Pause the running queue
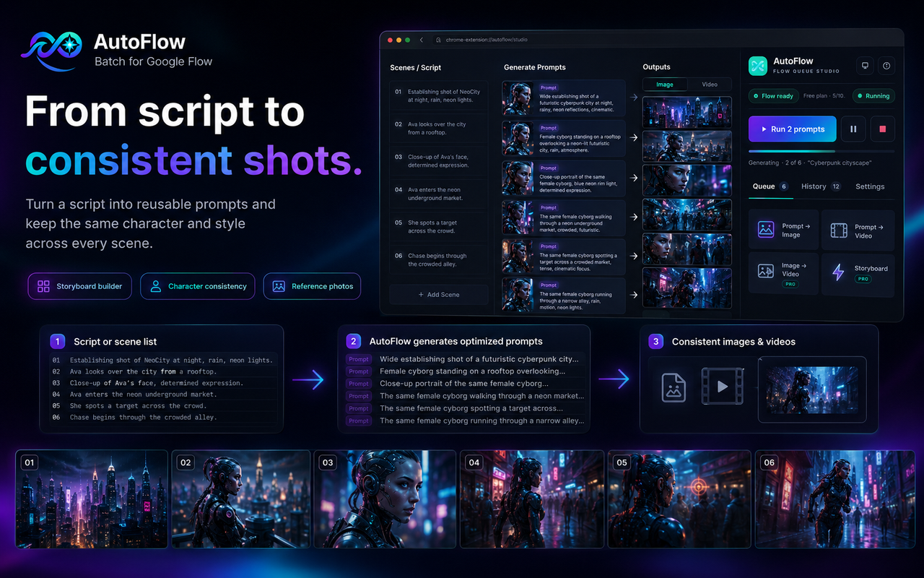Image resolution: width=924 pixels, height=578 pixels. [853, 129]
